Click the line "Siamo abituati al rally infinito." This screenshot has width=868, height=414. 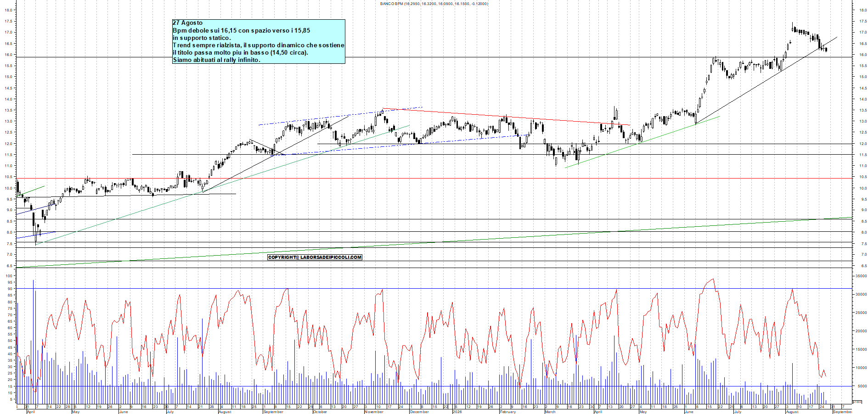216,60
